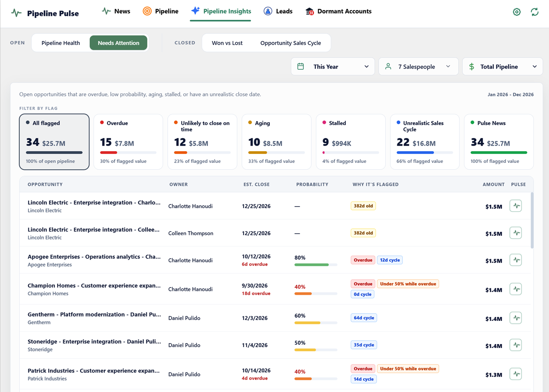Viewport: 549px width, 392px height.
Task: Click the "64d cycle" flag badge
Action: (x=364, y=318)
